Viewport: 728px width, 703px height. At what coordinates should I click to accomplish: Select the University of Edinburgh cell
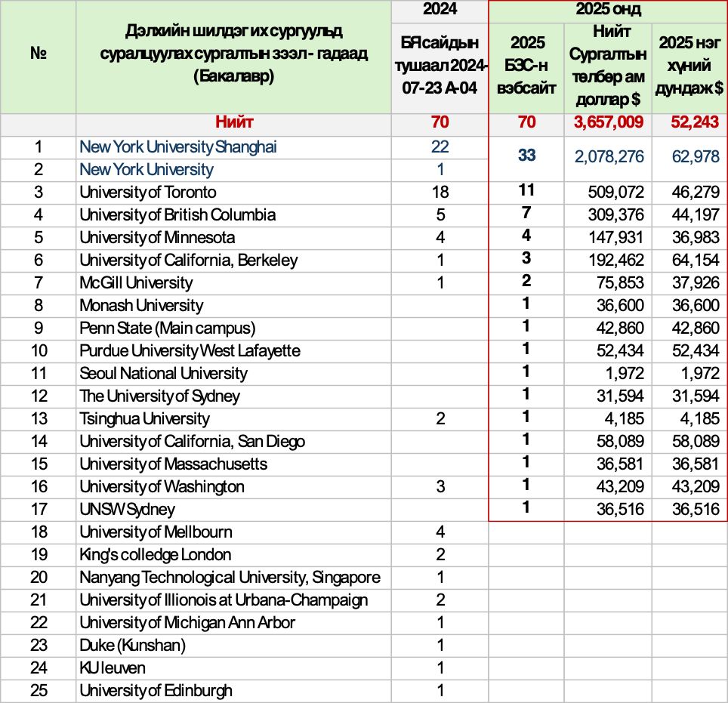pos(156,691)
